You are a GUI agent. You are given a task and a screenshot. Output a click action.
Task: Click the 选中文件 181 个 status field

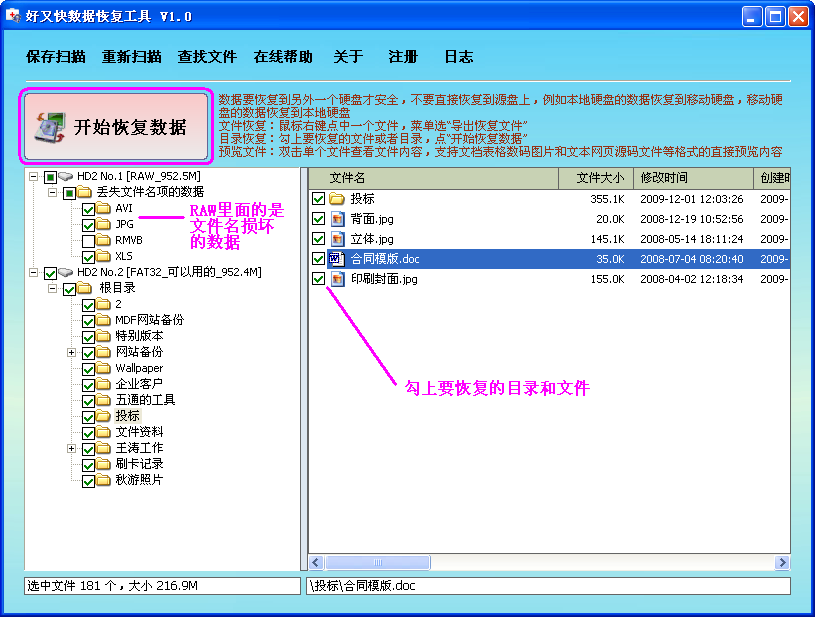(x=162, y=586)
